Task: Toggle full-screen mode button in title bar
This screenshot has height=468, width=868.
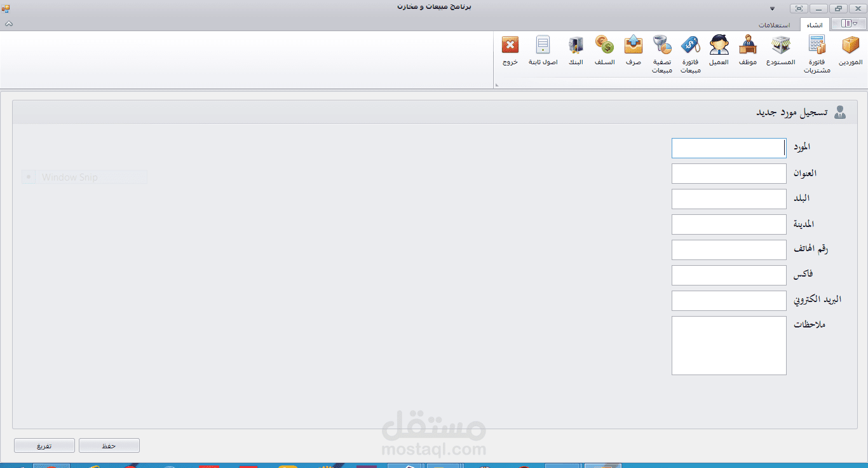Action: pyautogui.click(x=799, y=8)
